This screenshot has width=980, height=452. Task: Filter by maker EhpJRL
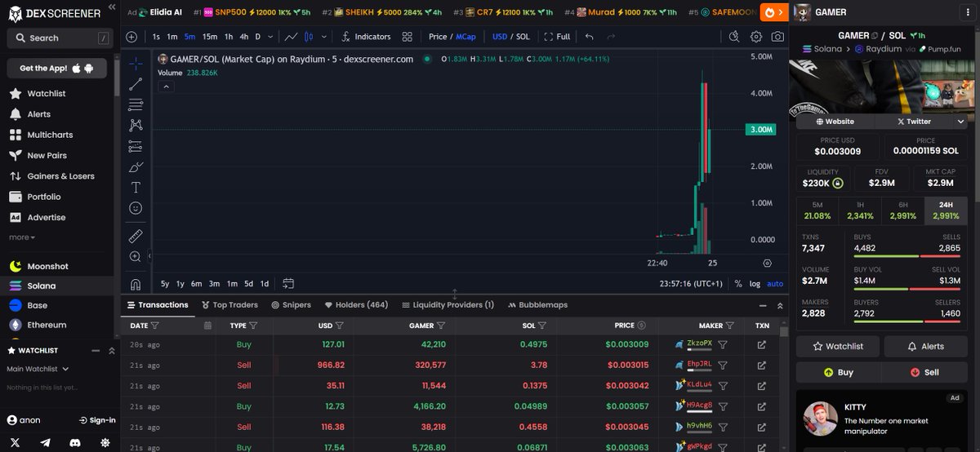coord(723,365)
